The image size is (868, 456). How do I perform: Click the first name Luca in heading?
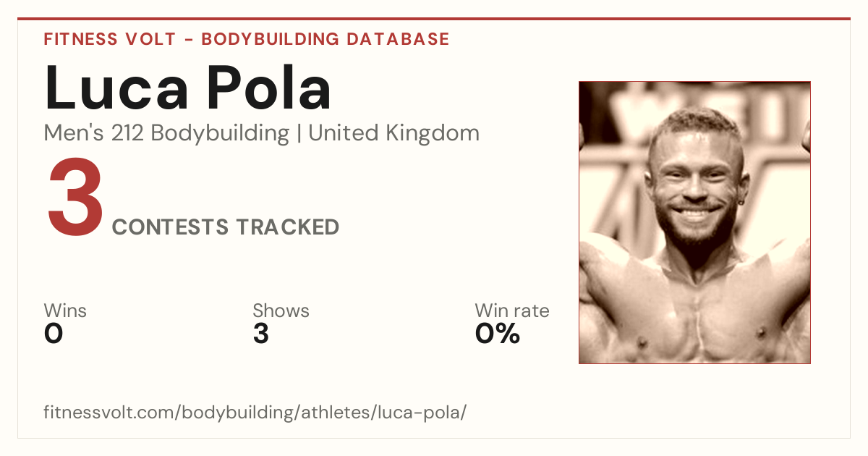tap(117, 88)
